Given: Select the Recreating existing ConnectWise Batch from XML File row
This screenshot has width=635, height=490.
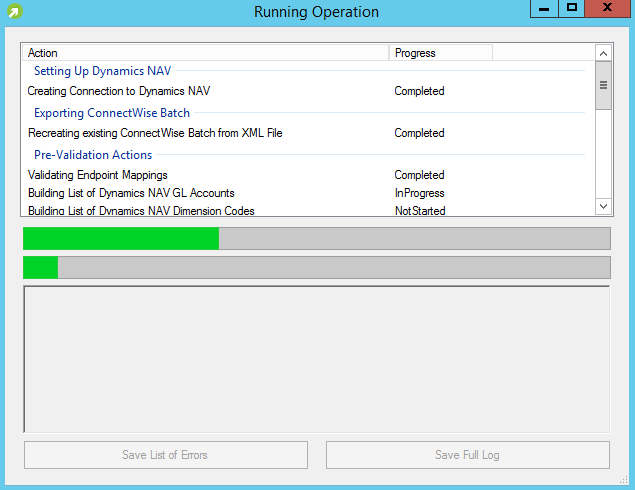Looking at the screenshot, I should [x=308, y=133].
